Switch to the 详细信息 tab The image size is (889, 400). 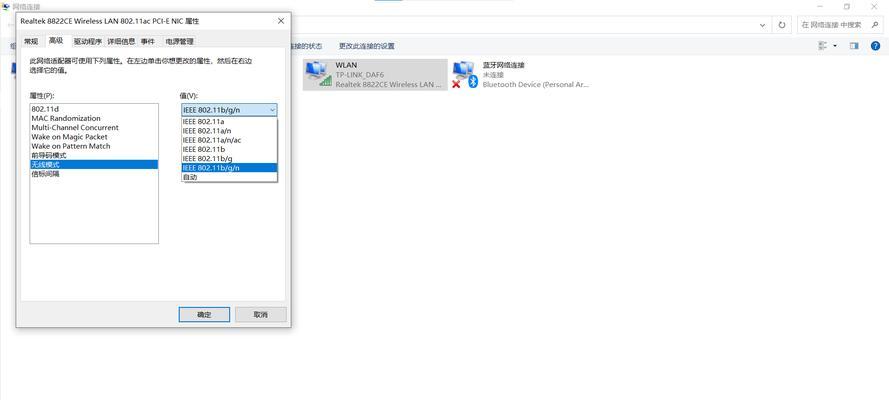point(121,41)
